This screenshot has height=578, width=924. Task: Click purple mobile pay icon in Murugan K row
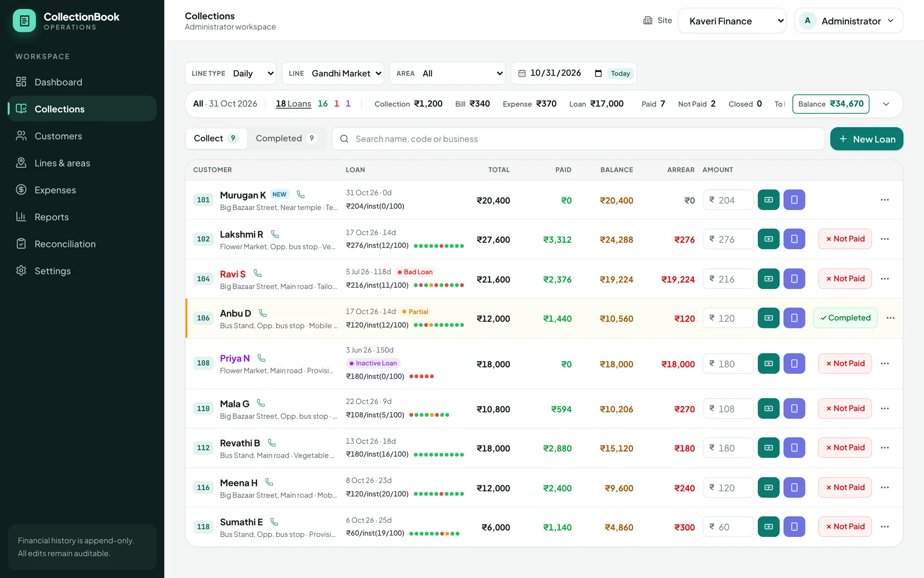794,200
